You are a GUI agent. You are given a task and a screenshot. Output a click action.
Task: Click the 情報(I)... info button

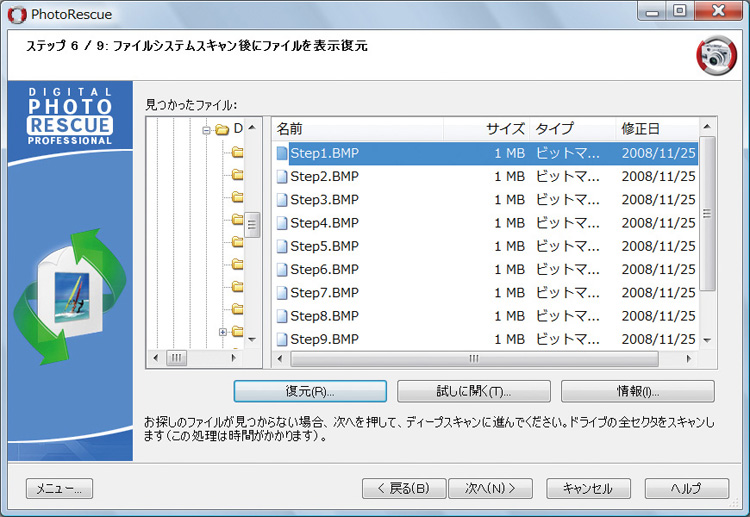638,391
